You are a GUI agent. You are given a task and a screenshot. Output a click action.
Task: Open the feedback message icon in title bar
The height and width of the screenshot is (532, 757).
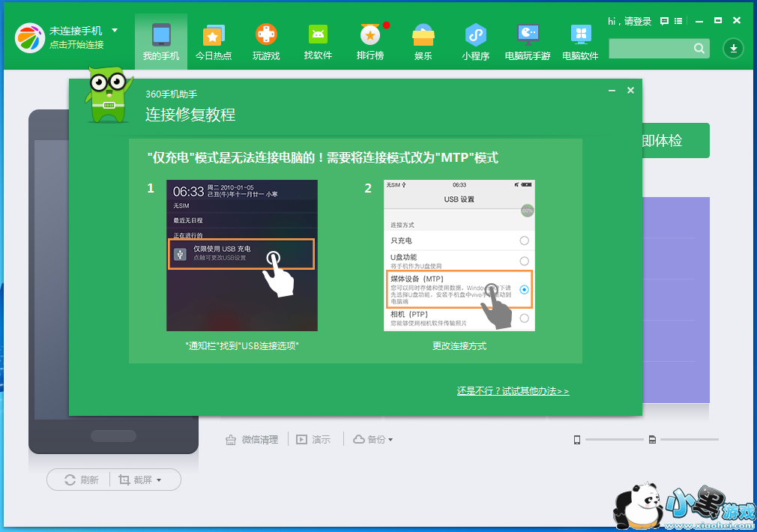[664, 21]
